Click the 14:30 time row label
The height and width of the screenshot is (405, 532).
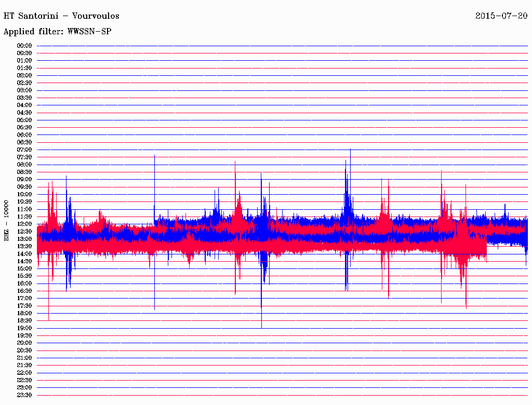pyautogui.click(x=24, y=261)
